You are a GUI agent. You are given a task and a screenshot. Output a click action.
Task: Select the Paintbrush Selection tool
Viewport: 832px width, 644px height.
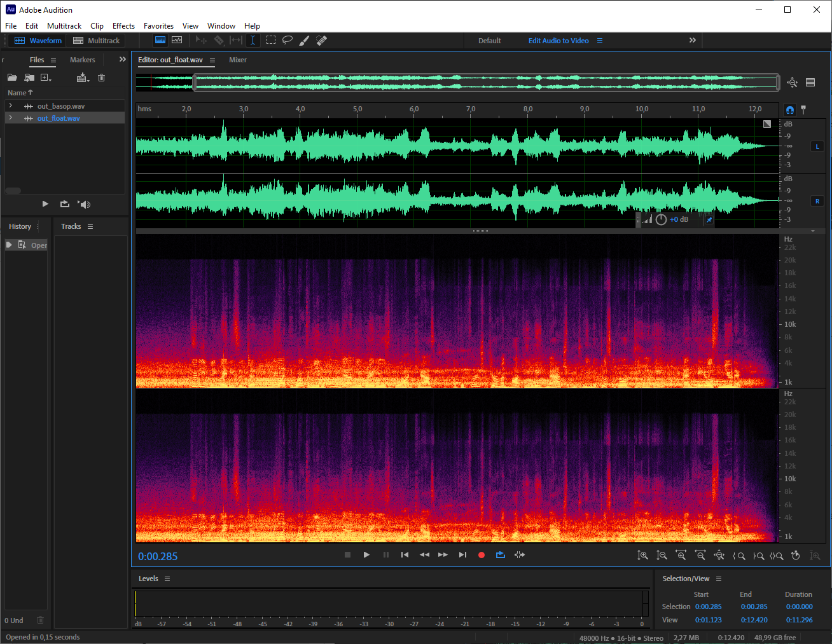[304, 40]
